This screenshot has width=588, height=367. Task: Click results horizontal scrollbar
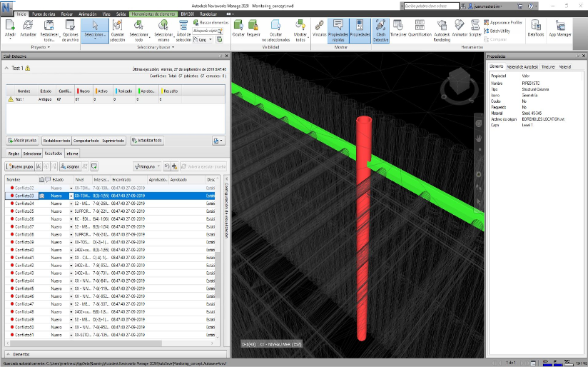86,343
